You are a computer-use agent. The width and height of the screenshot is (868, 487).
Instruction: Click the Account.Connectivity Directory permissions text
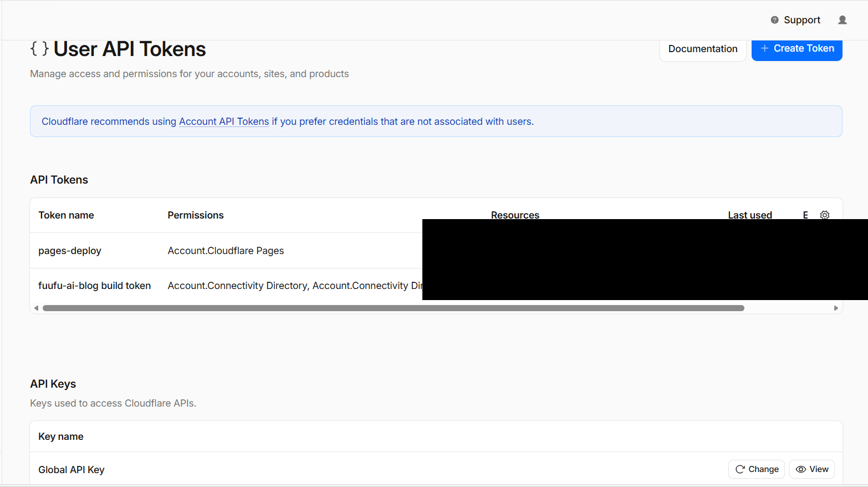coord(295,286)
